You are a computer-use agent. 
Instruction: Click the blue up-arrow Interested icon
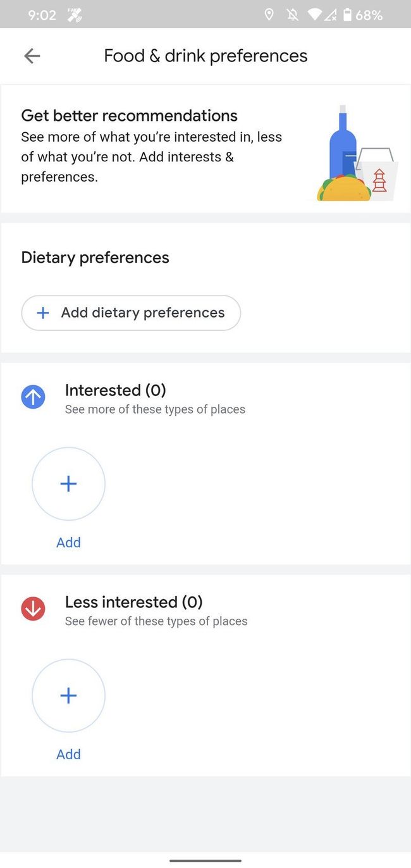click(33, 397)
